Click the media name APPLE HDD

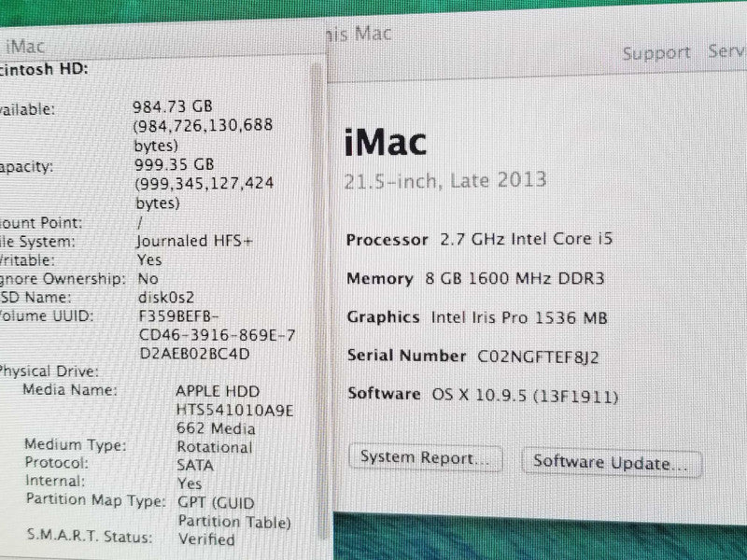point(234,410)
